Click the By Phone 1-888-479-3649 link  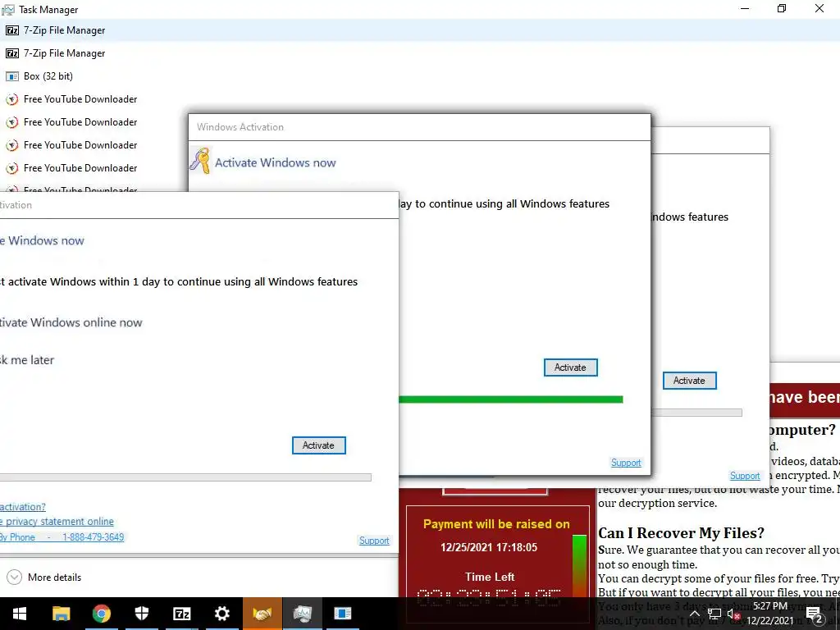click(x=62, y=536)
